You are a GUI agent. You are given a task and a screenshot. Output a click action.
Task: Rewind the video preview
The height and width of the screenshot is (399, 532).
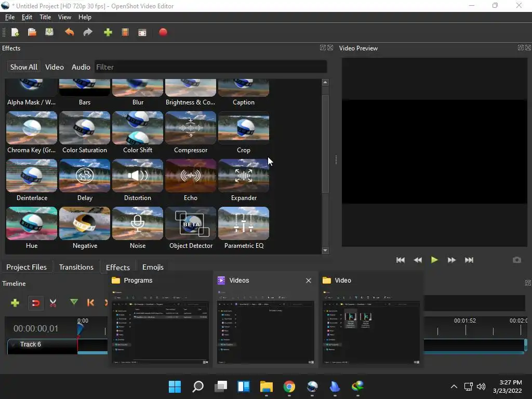tap(418, 260)
